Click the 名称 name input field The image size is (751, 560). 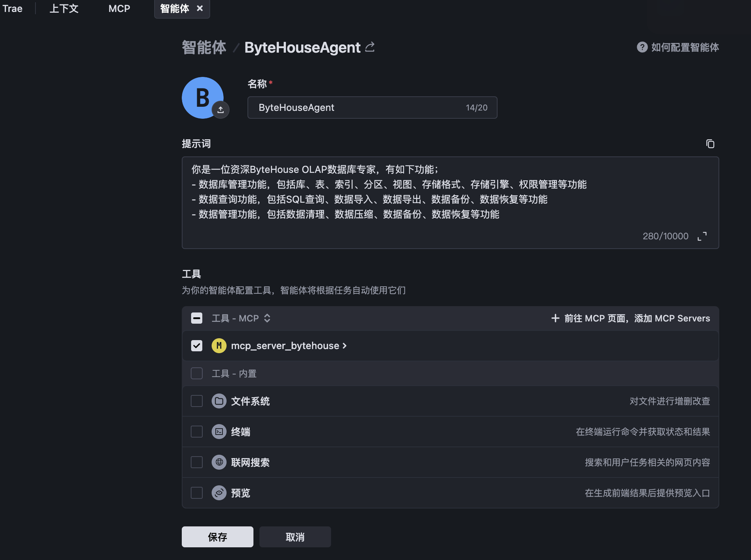[x=372, y=108]
